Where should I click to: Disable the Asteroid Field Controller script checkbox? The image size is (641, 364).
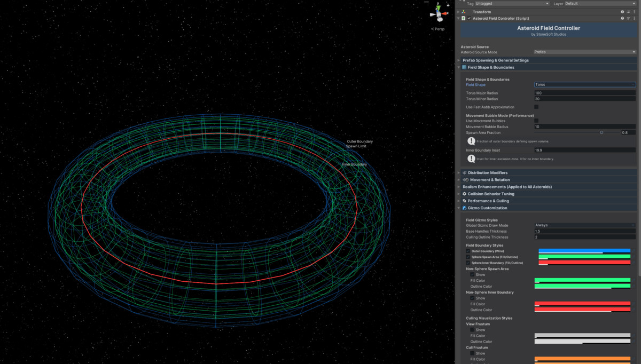coord(469,18)
